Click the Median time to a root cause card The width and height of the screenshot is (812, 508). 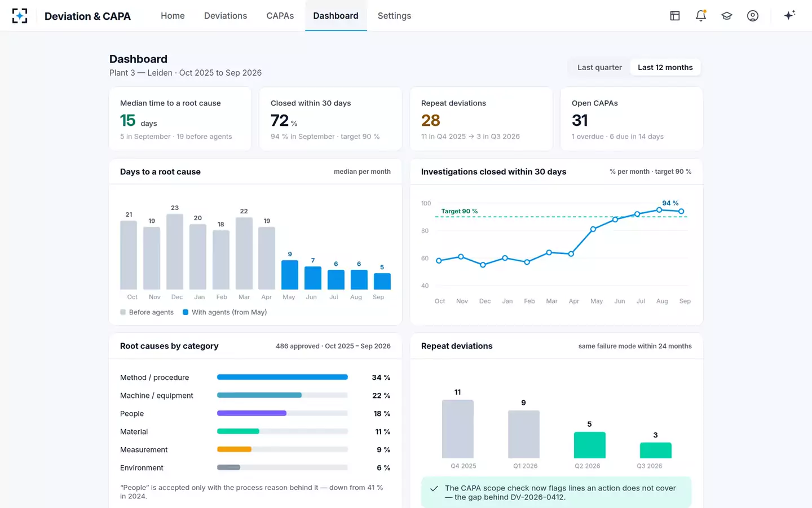tap(180, 119)
